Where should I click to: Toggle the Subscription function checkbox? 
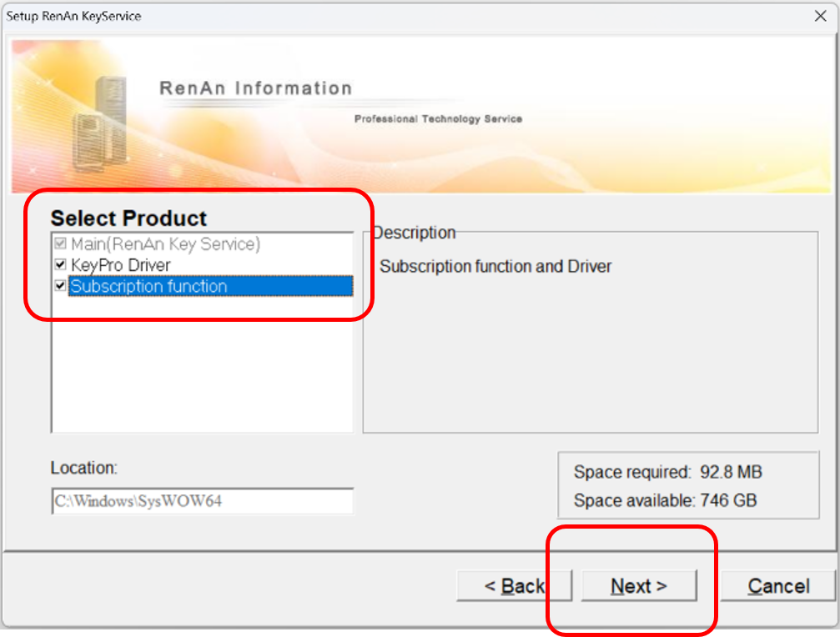pyautogui.click(x=61, y=286)
